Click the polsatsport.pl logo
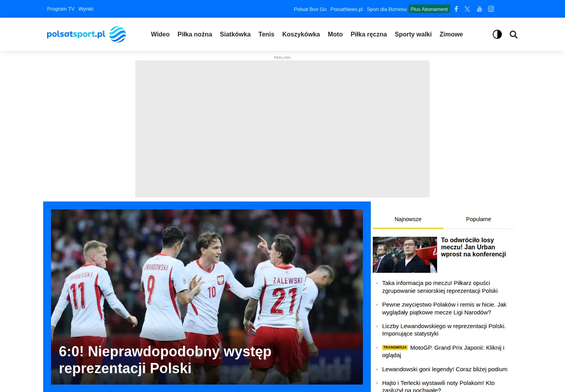This screenshot has width=565, height=392. pos(86,34)
